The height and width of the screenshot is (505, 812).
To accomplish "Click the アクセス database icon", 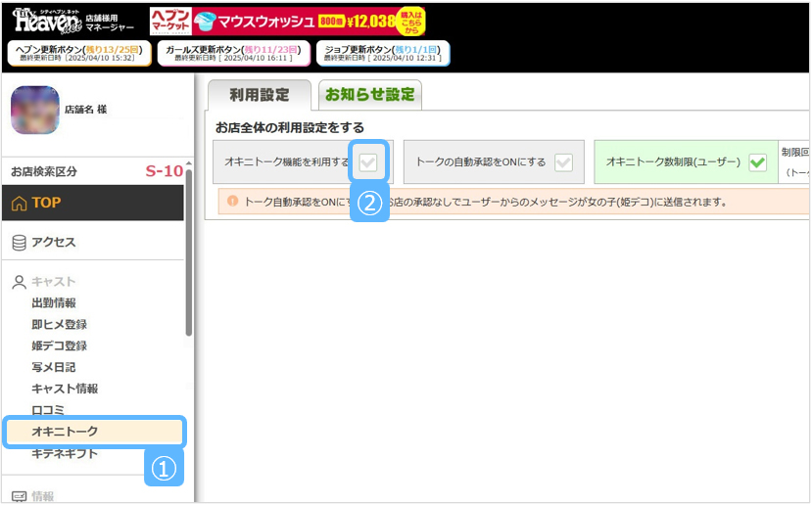I will click(x=19, y=242).
